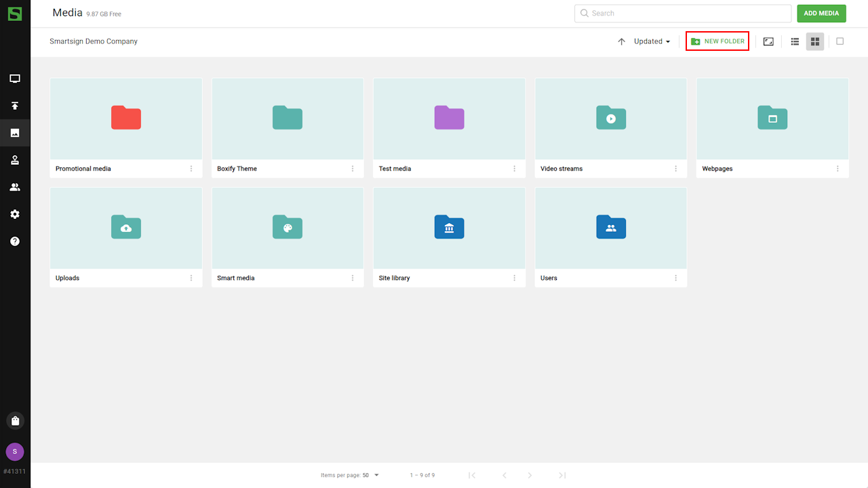Open the Items per page dropdown

(370, 475)
